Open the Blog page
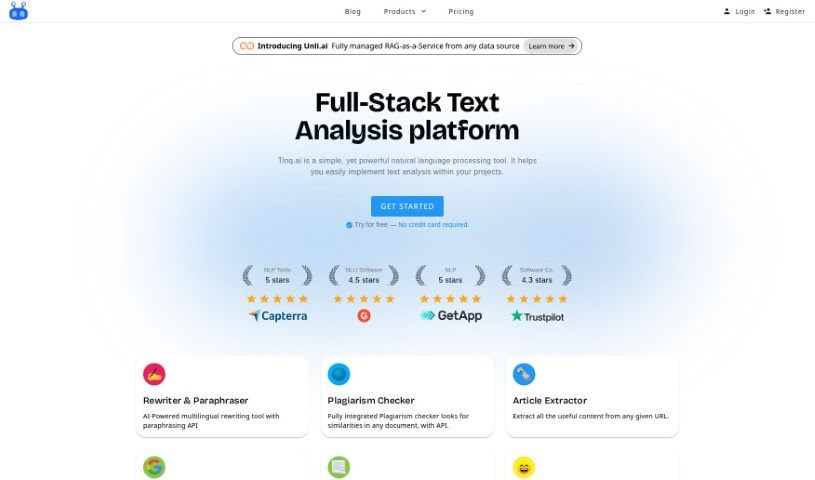 (x=352, y=11)
